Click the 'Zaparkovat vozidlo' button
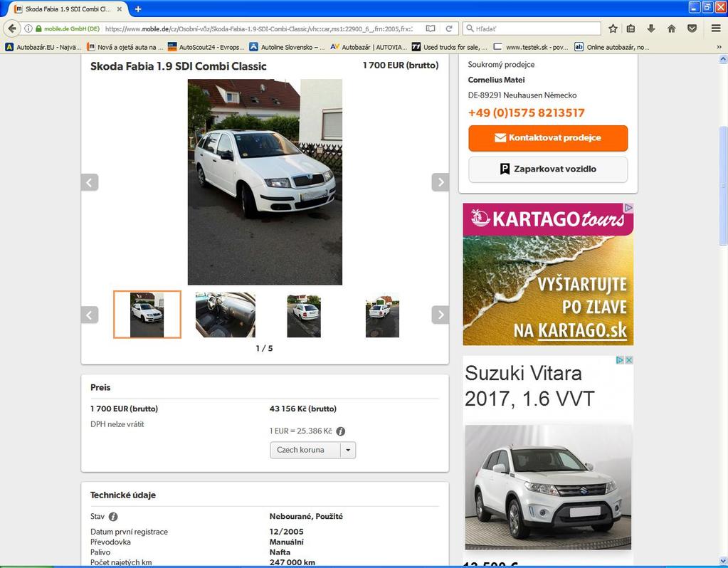Viewport: 728px width, 568px height. [548, 169]
